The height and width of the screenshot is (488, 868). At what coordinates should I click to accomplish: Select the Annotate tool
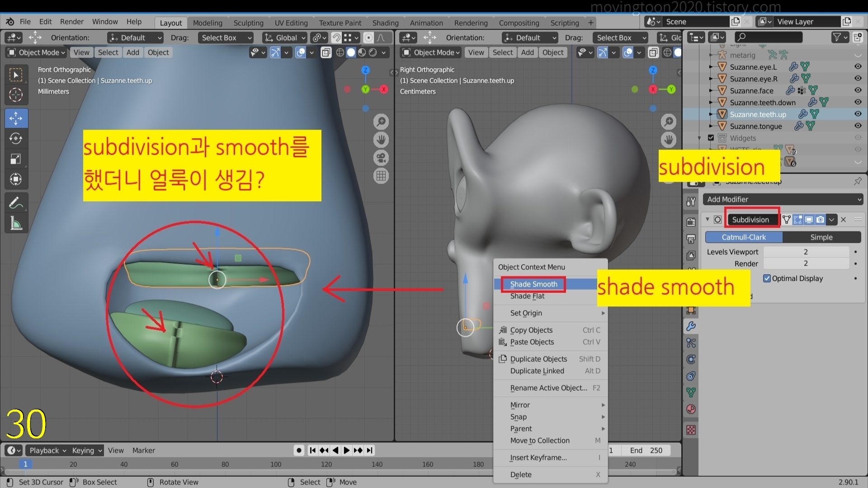[x=16, y=203]
